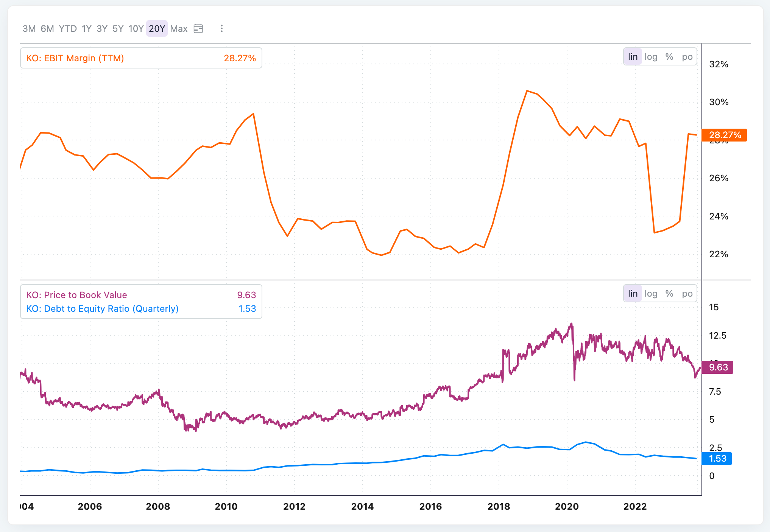Select the 3M time range
The image size is (770, 532).
pos(29,29)
